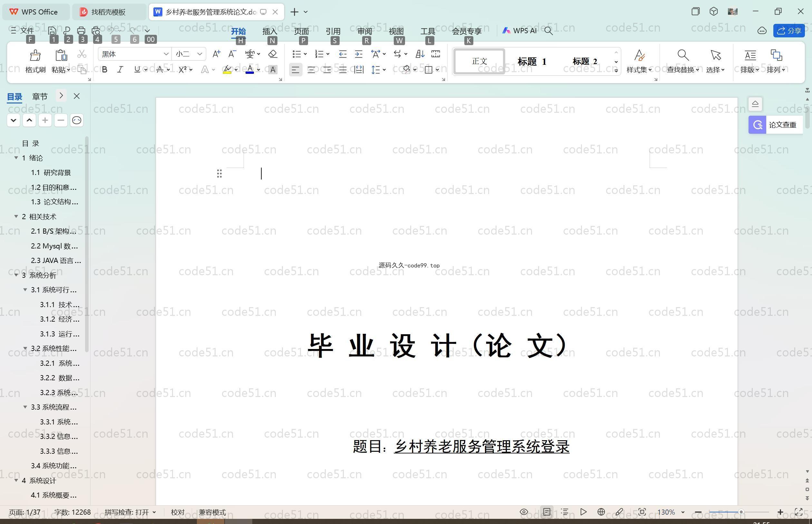Click the Cut scissors icon
812x524 pixels.
coord(82,54)
